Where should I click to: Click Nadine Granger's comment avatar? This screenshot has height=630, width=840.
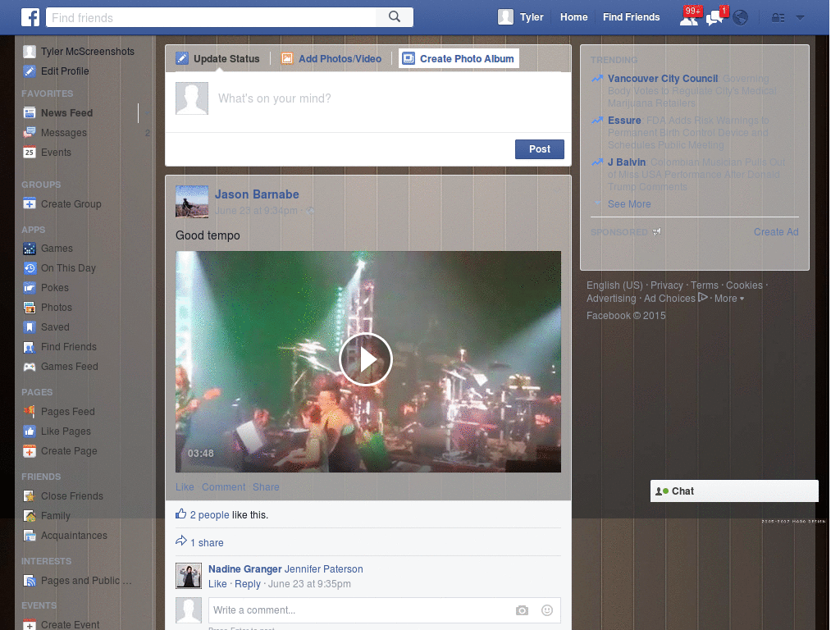[189, 576]
